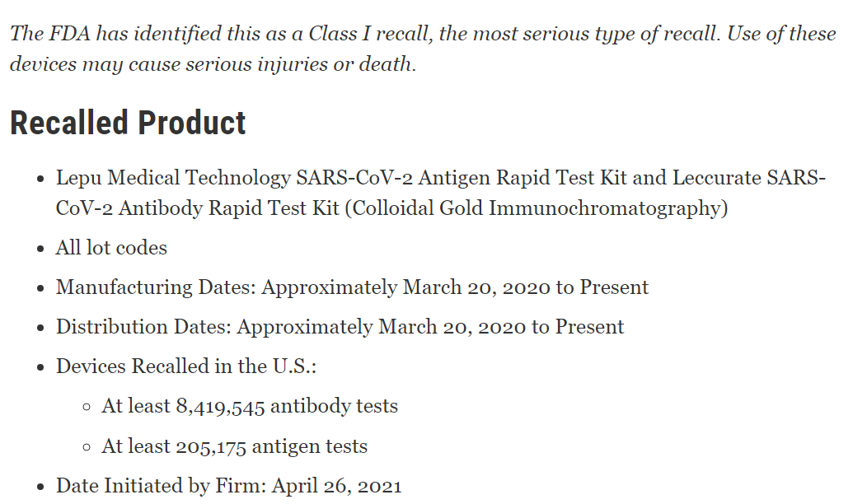Click the bullet before Date Initiated
This screenshot has height=504, width=853.
coord(40,488)
